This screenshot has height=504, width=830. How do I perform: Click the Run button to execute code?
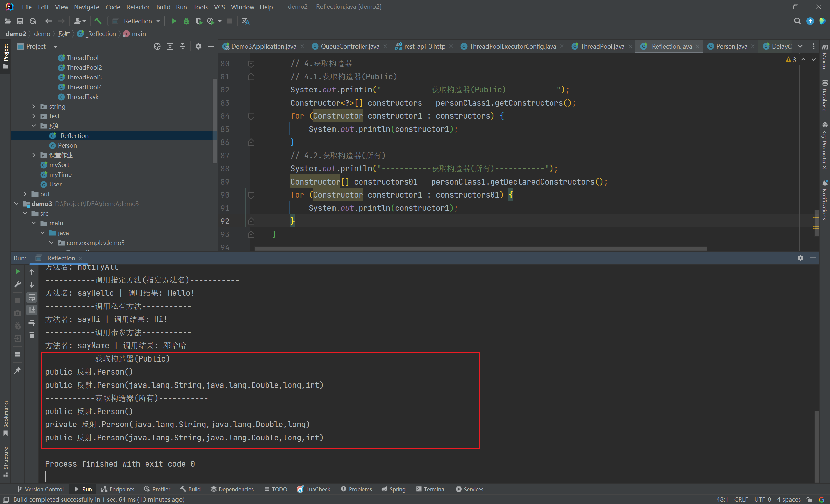point(173,21)
